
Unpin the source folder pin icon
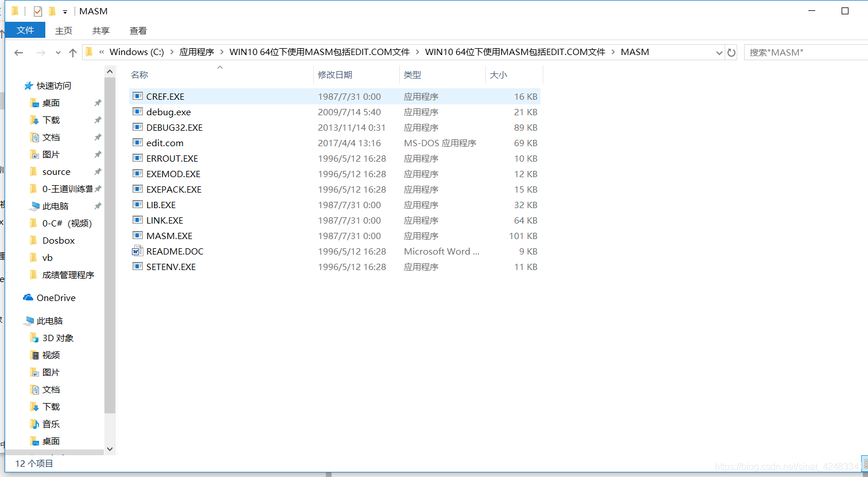pos(98,171)
